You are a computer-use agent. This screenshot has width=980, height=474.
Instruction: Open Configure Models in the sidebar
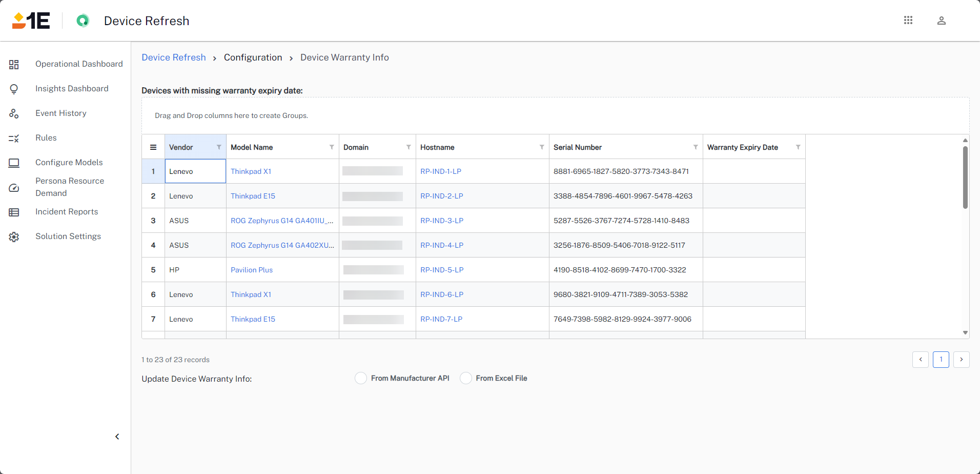69,162
